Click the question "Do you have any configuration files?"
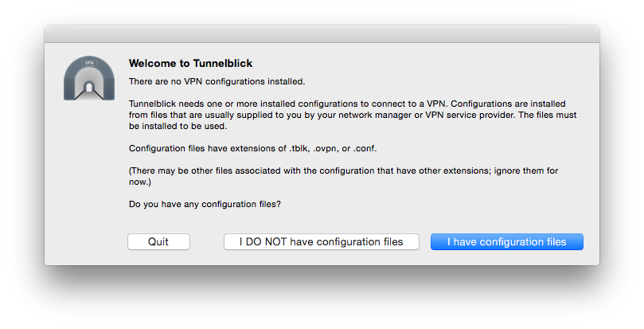This screenshot has width=644, height=329. [205, 204]
